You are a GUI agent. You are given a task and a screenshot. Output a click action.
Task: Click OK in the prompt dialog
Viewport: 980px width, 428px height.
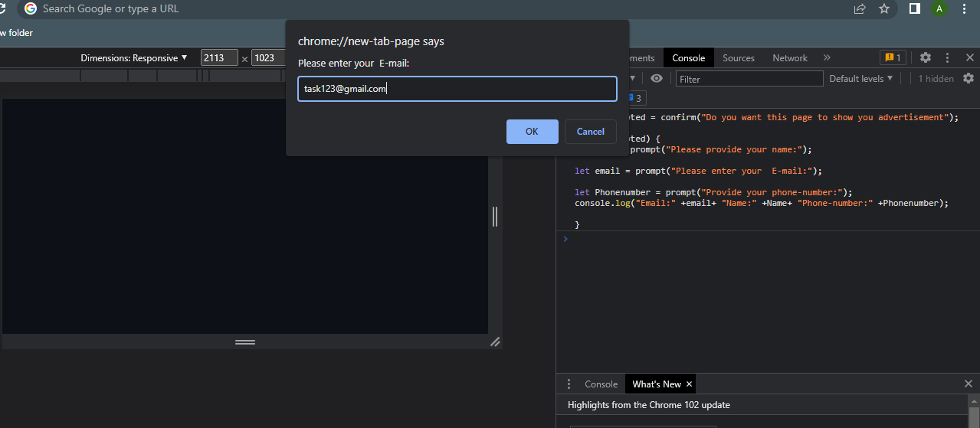[533, 132]
